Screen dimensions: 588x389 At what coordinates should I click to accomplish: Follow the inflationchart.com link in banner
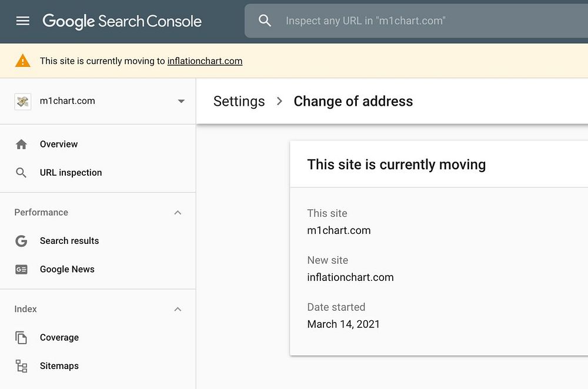[x=205, y=61]
